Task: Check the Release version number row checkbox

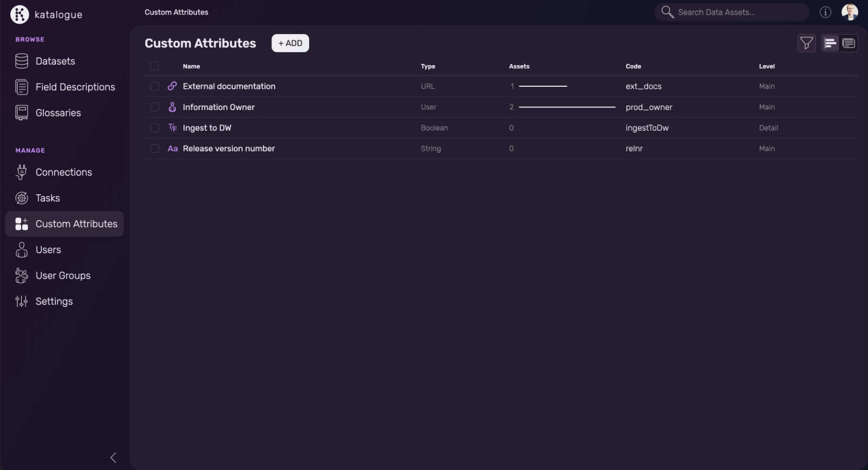Action: coord(155,149)
